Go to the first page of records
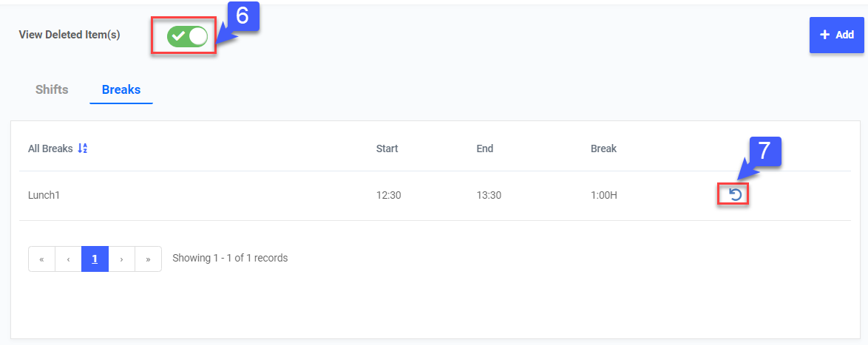868x345 pixels. coord(41,259)
